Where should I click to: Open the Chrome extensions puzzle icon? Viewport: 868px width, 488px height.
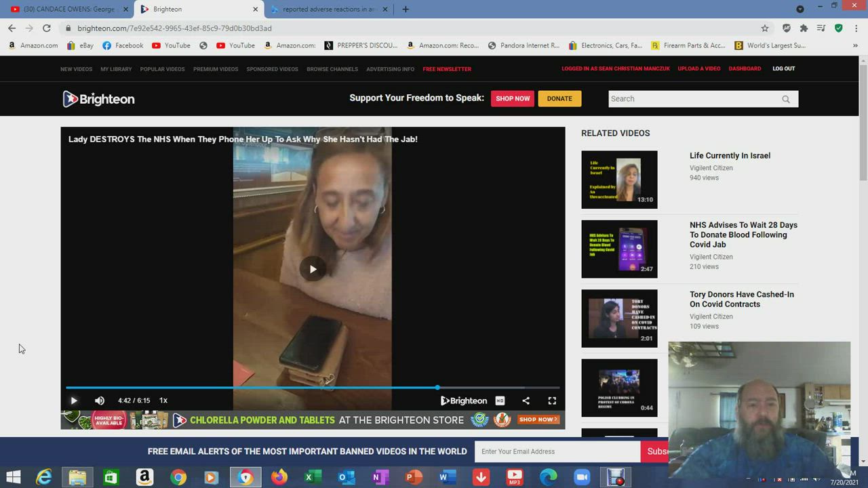coord(804,28)
